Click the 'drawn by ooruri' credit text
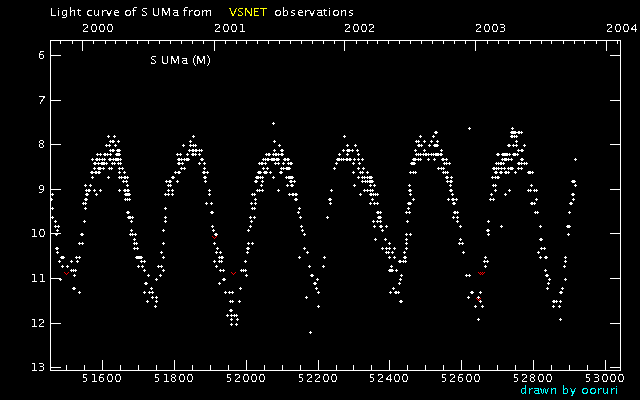Screen dimensions: 640x400 click(562, 390)
